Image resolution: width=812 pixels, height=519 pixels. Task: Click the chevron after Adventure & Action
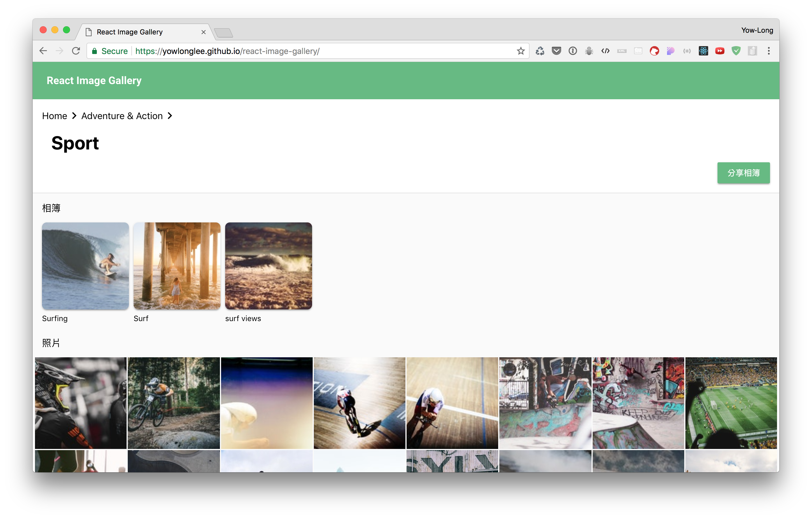point(170,116)
